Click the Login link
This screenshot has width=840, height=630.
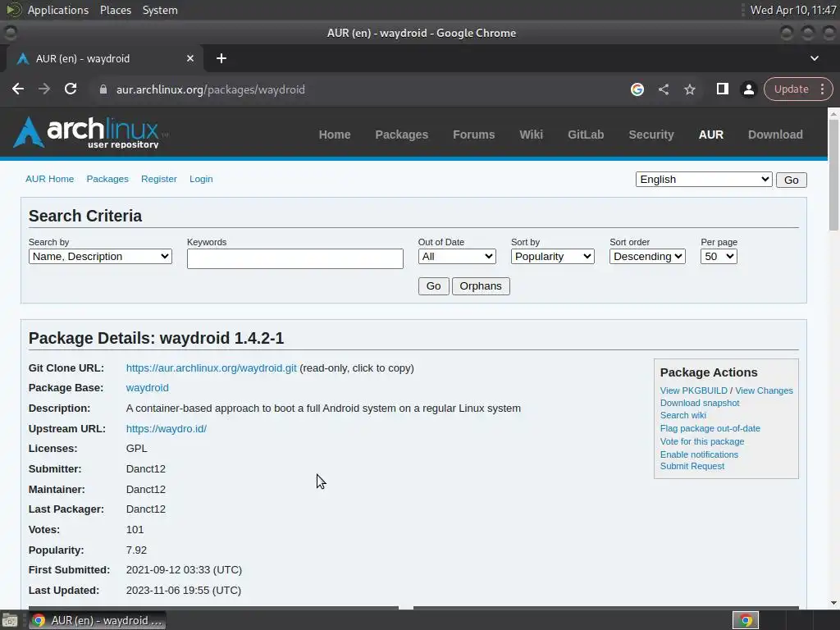[201, 179]
